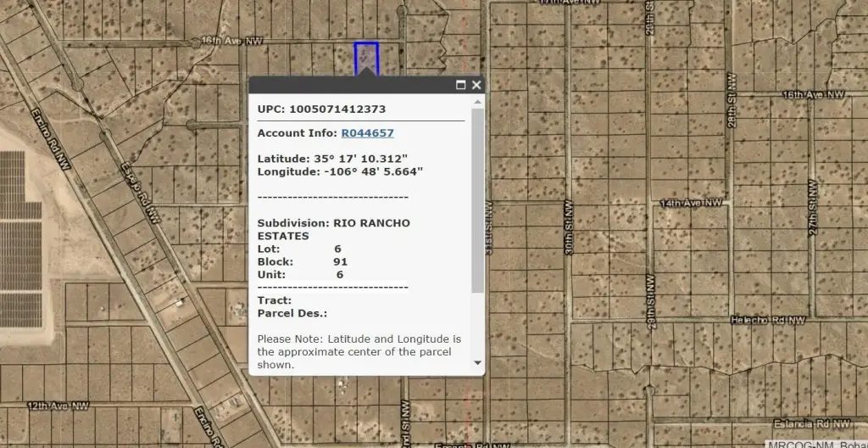
Task: Close the parcel info popup
Action: click(476, 85)
